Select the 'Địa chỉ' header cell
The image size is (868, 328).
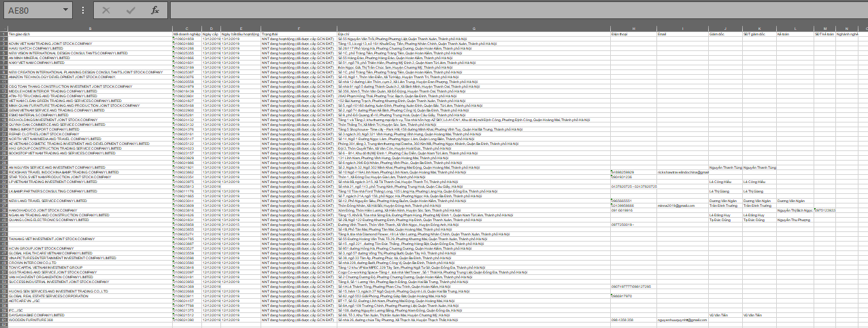pyautogui.click(x=473, y=33)
